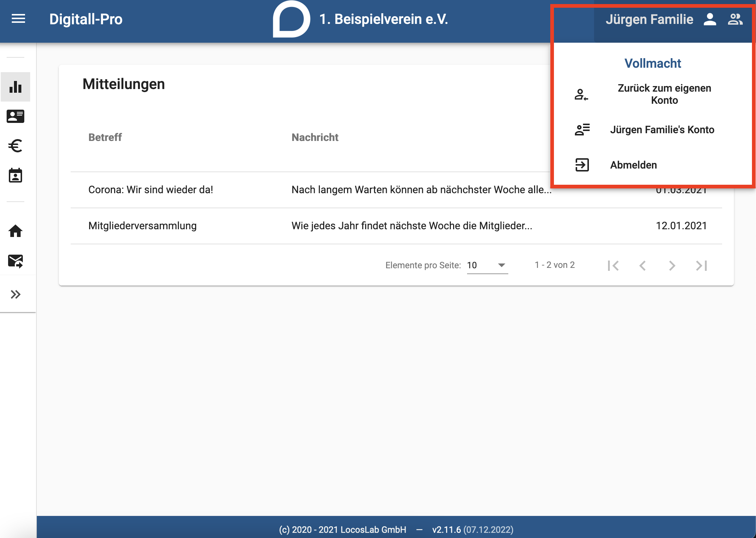Open the member card sidebar icon
The image size is (756, 538).
pos(15,116)
